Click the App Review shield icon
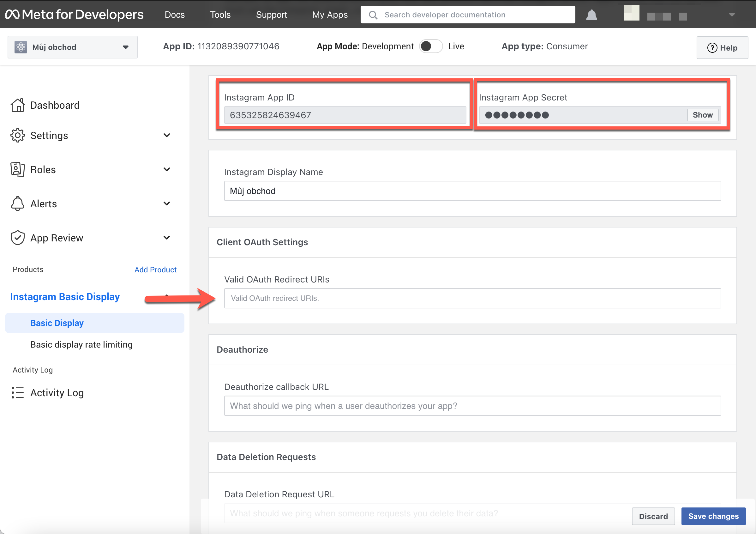The image size is (756, 534). (17, 238)
